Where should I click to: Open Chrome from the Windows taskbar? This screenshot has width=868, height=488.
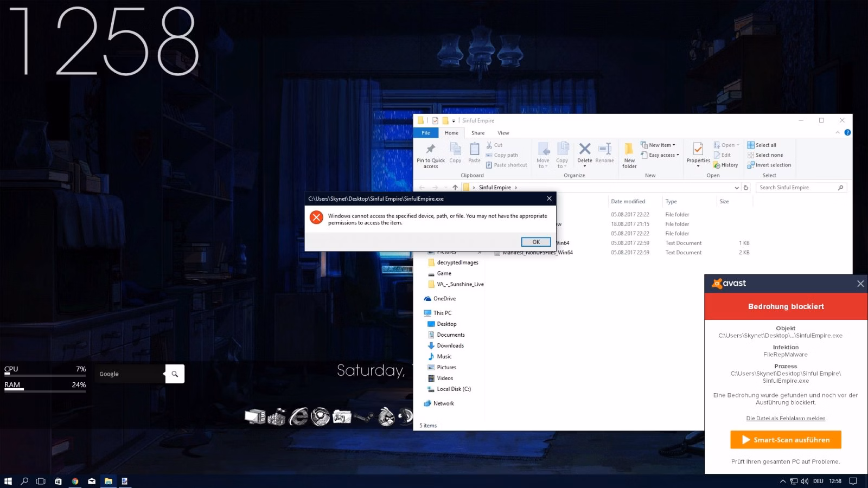(x=75, y=481)
